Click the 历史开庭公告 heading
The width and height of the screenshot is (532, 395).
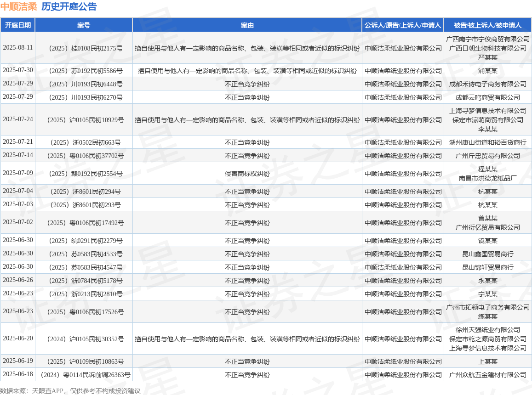(69, 7)
